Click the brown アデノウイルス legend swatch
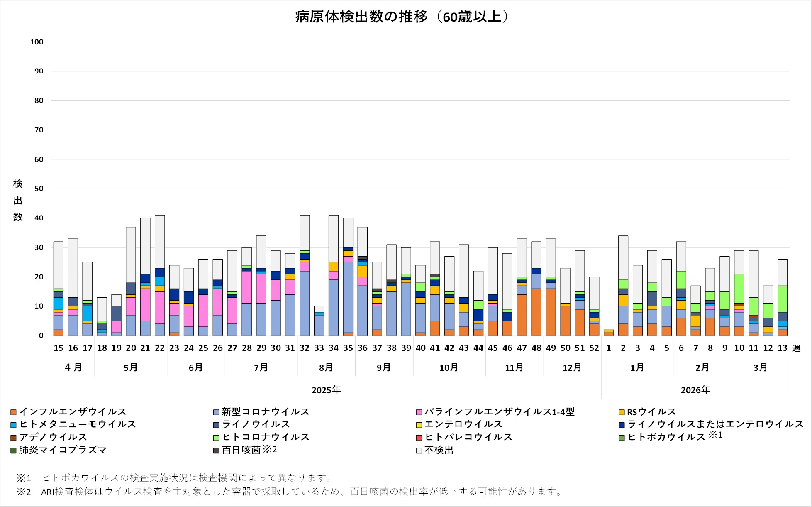This screenshot has height=507, width=812. [x=13, y=438]
